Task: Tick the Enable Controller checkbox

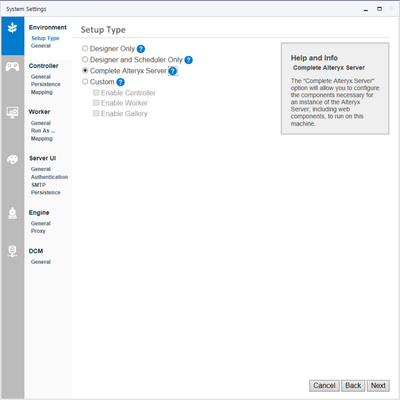Action: [96, 92]
